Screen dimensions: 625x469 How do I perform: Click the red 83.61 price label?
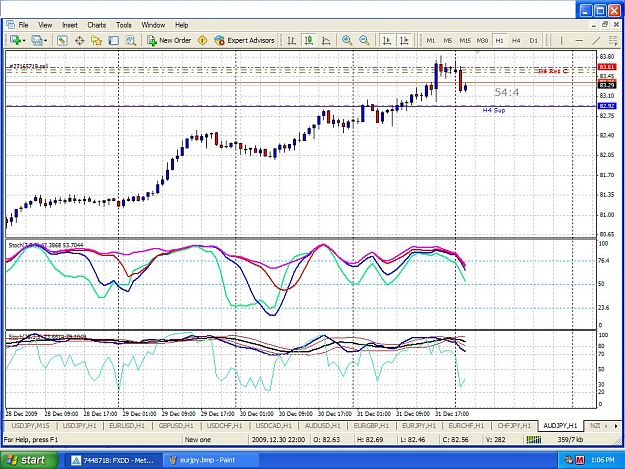[x=607, y=67]
